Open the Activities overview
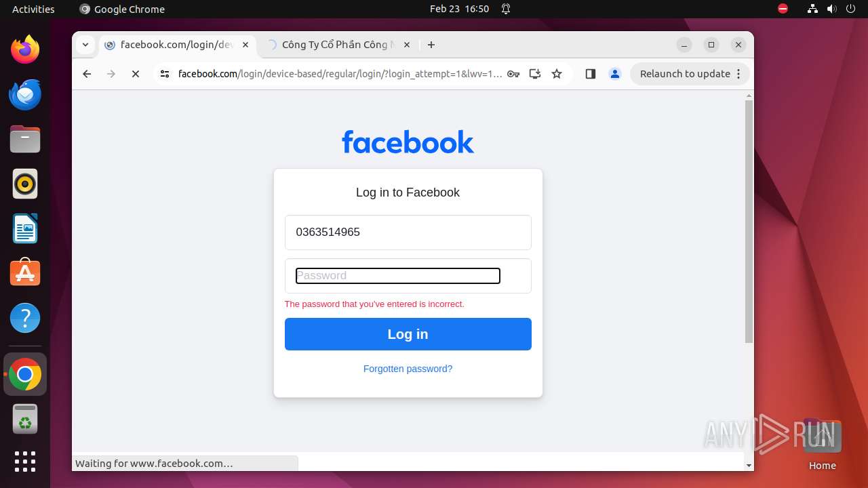868x488 pixels. (33, 9)
